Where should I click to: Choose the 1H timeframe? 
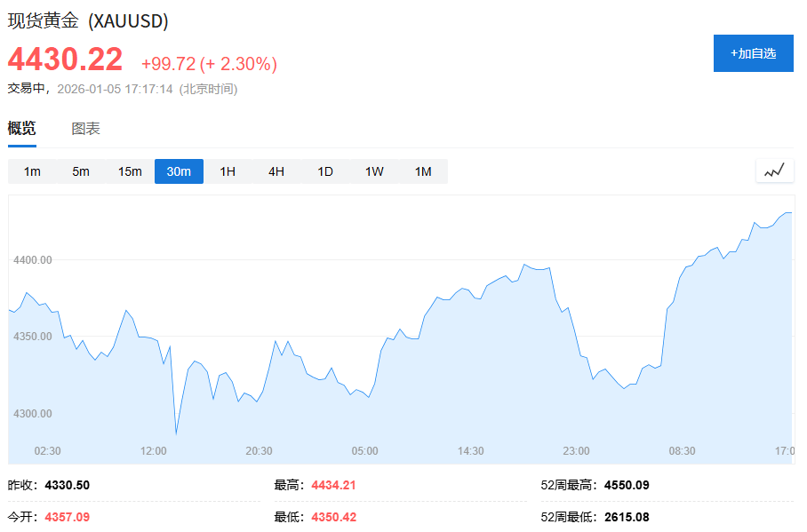(228, 171)
